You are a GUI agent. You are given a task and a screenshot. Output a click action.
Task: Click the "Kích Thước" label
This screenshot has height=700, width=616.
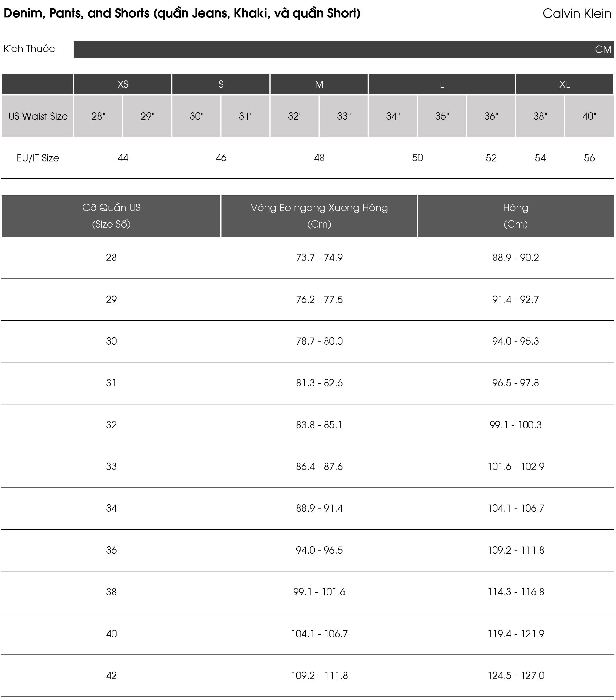point(29,49)
